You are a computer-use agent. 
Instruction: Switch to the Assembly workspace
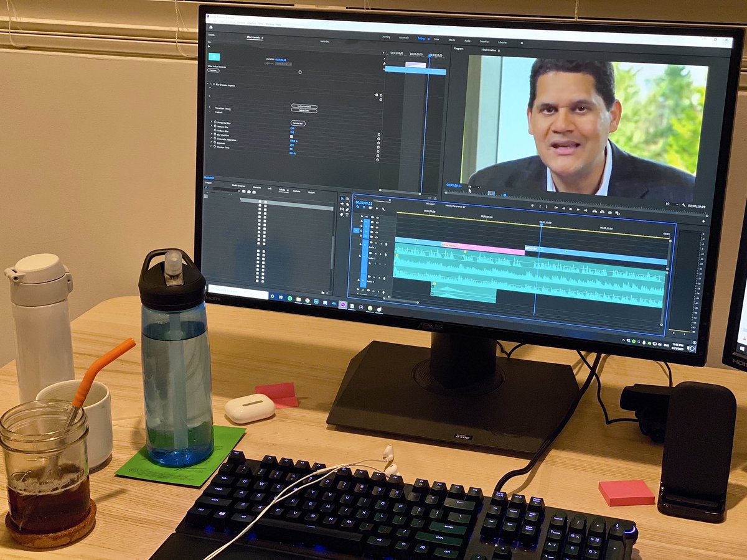(404, 37)
